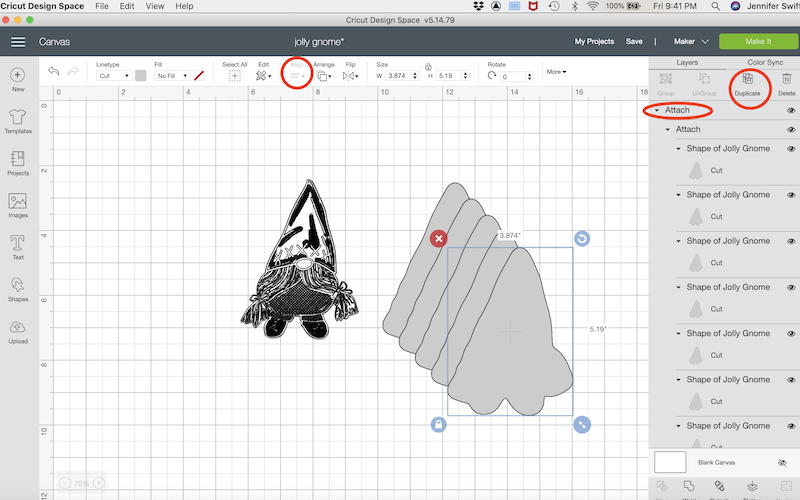Image resolution: width=800 pixels, height=500 pixels.
Task: Collapse the nested Attach group
Action: pyautogui.click(x=668, y=130)
